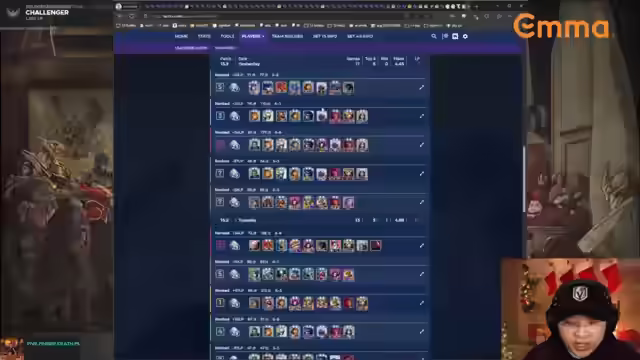Click the little legend icon in placement 1 row
Screen dimensions: 640x360
tap(235, 303)
